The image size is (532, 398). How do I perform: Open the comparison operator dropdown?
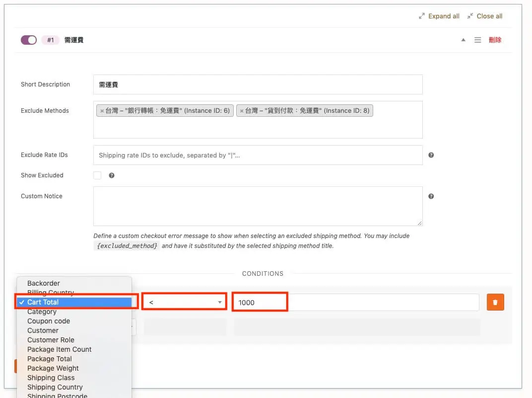185,302
